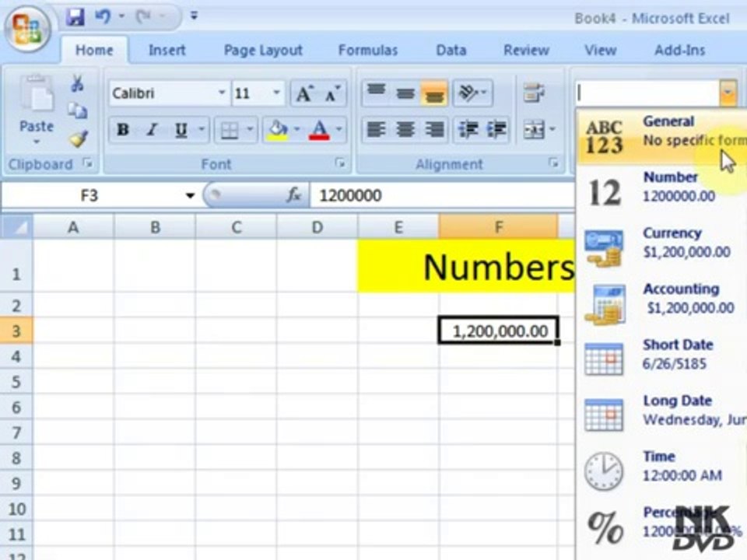Choose Accounting format option
747x560 pixels.
click(x=661, y=304)
